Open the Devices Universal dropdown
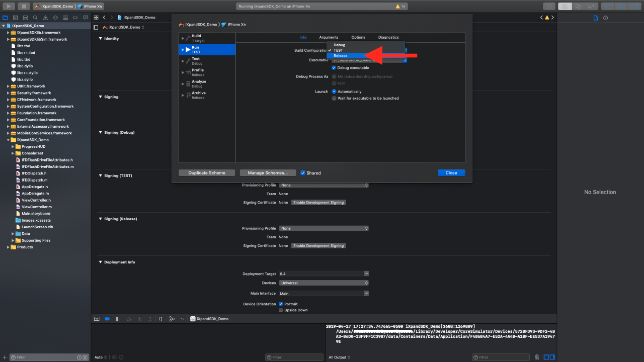This screenshot has width=644, height=362. [x=324, y=283]
